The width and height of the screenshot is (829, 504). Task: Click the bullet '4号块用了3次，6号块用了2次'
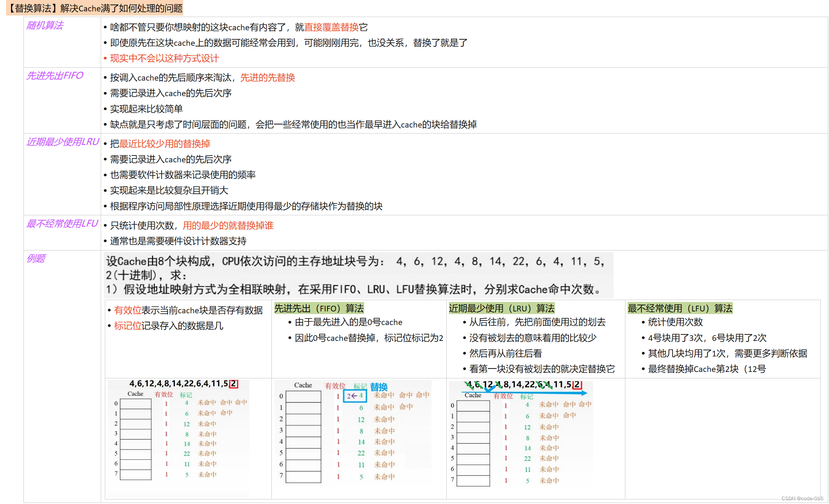click(x=707, y=338)
